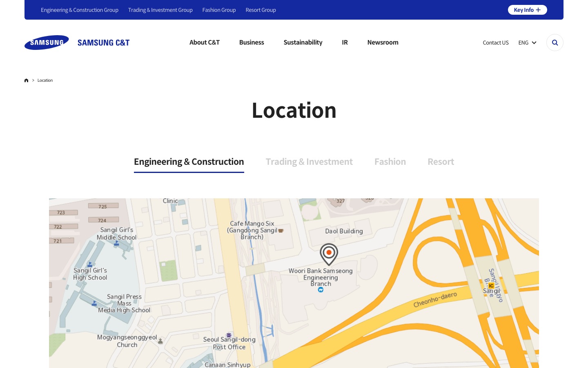Open the Sustainability menu
Screen dimensions: 588x368
click(x=303, y=43)
